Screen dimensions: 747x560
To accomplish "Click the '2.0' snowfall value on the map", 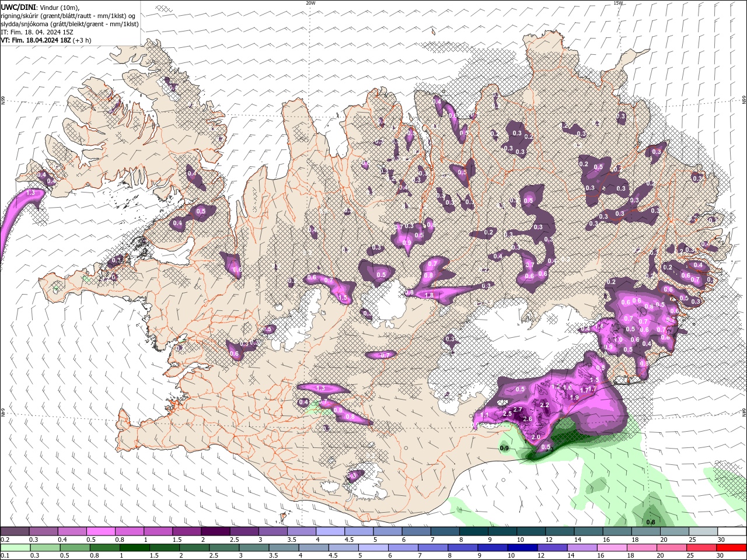I will 536,437.
